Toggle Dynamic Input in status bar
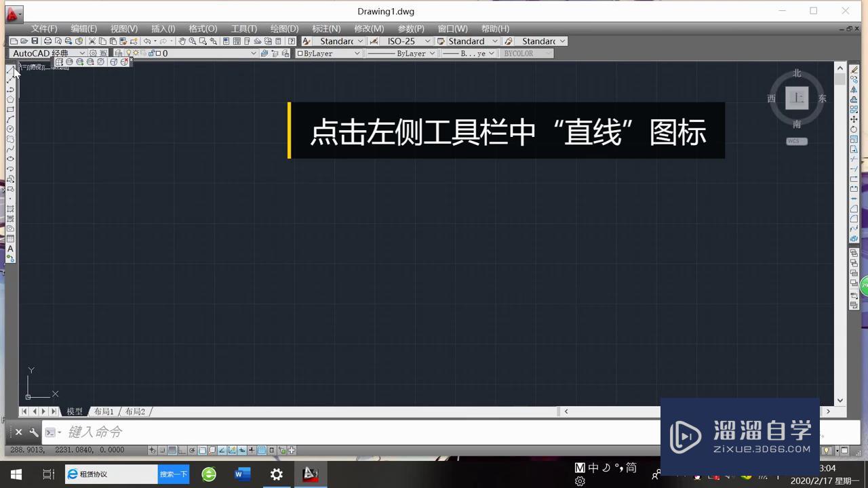Screen dimensions: 868x488 point(242,450)
